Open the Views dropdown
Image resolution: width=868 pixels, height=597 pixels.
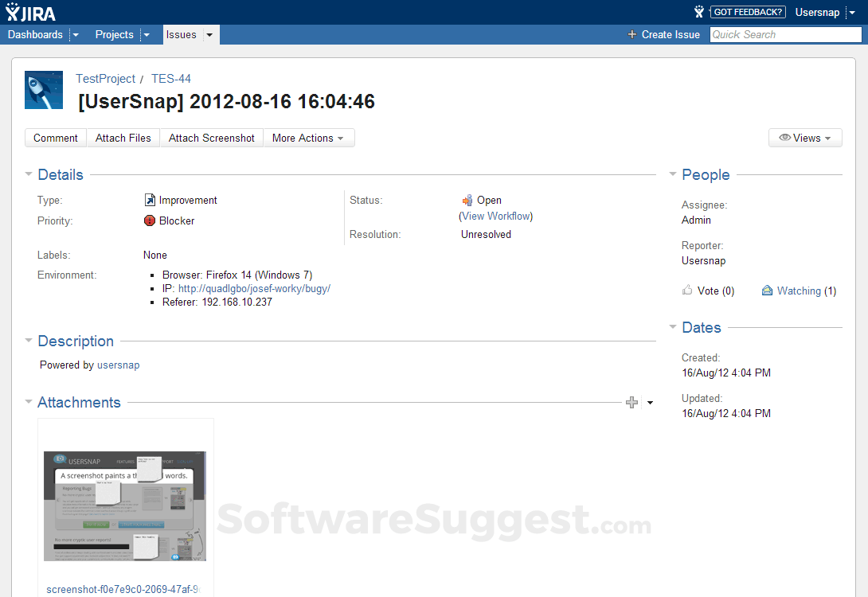(x=805, y=138)
